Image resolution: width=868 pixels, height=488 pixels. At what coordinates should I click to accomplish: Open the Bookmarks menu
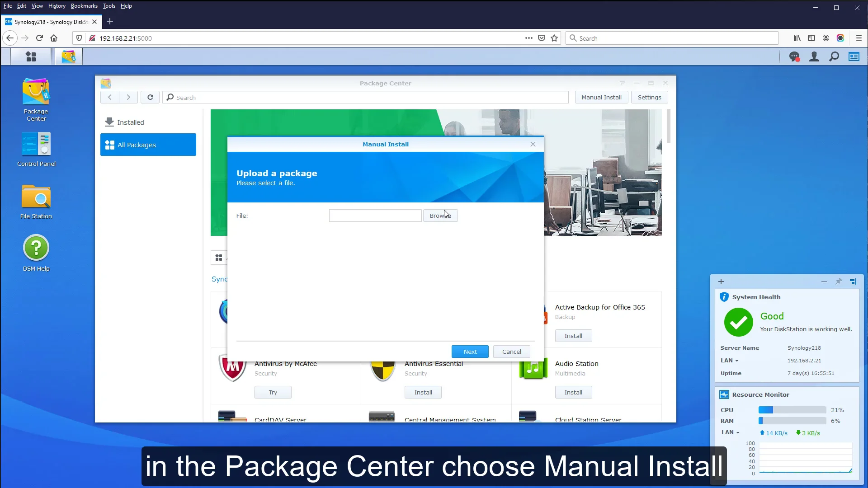click(x=84, y=5)
